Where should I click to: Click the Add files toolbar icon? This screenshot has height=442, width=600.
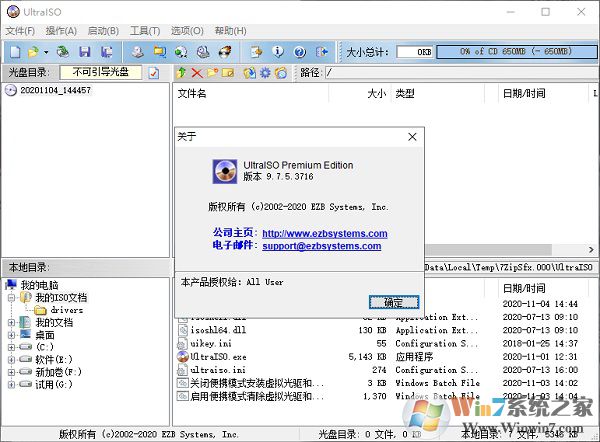[x=256, y=52]
